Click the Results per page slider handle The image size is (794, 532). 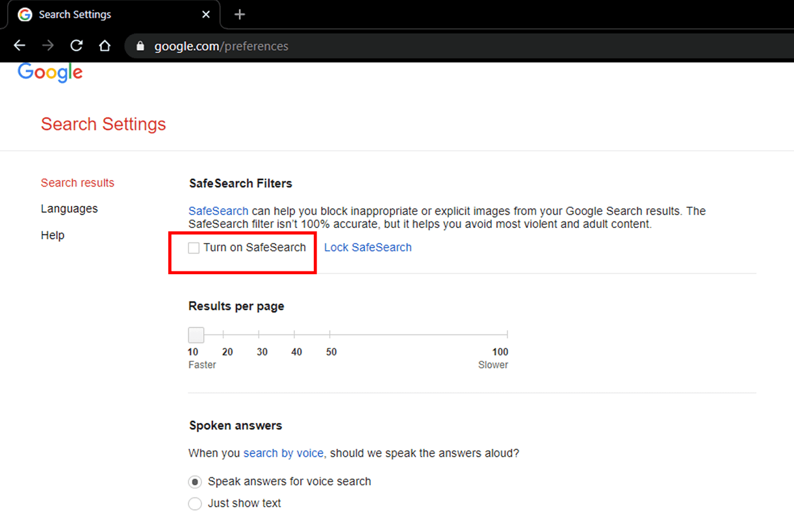pos(196,335)
